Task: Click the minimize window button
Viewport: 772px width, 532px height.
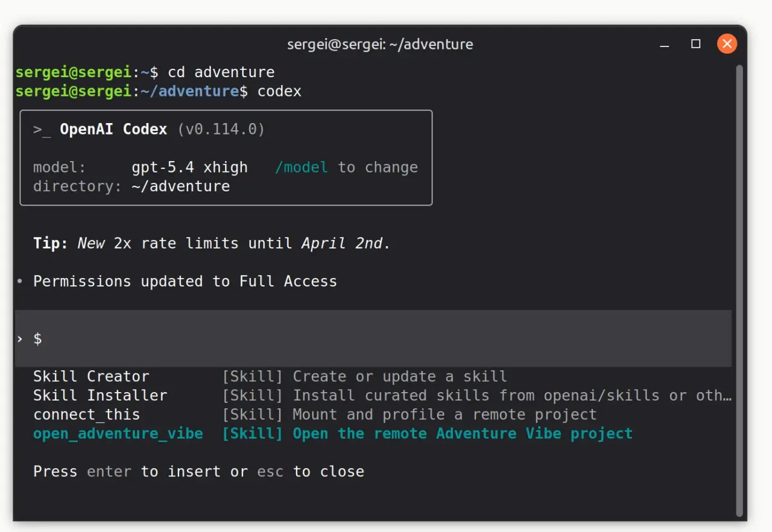Action: click(x=665, y=45)
